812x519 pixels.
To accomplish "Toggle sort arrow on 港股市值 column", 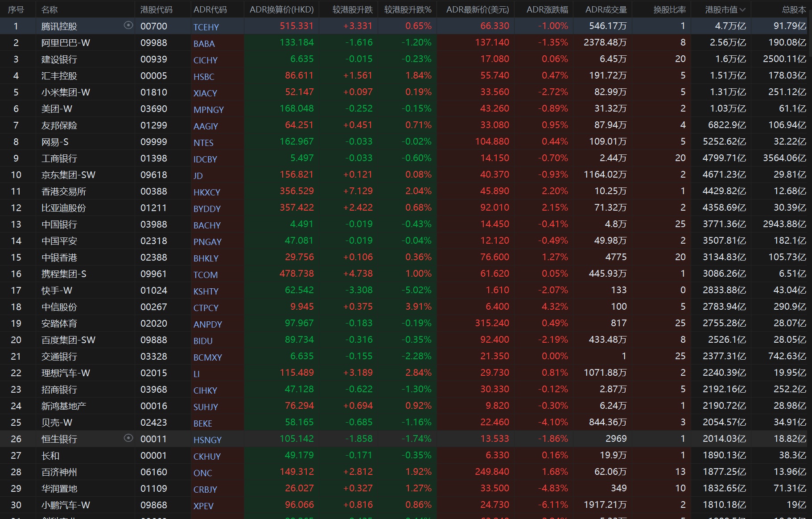I will (742, 9).
